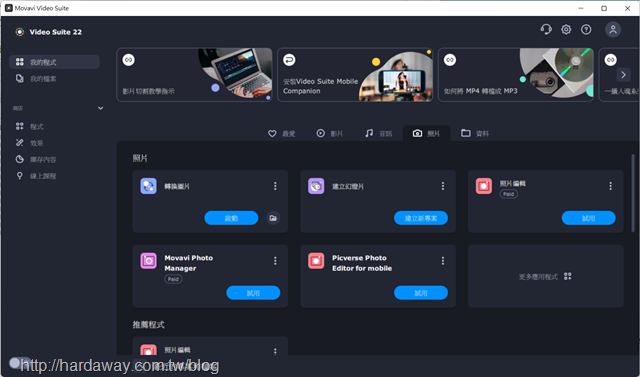This screenshot has width=640, height=377.
Task: Open more options for 照片編輯 Paid card
Action: click(611, 186)
